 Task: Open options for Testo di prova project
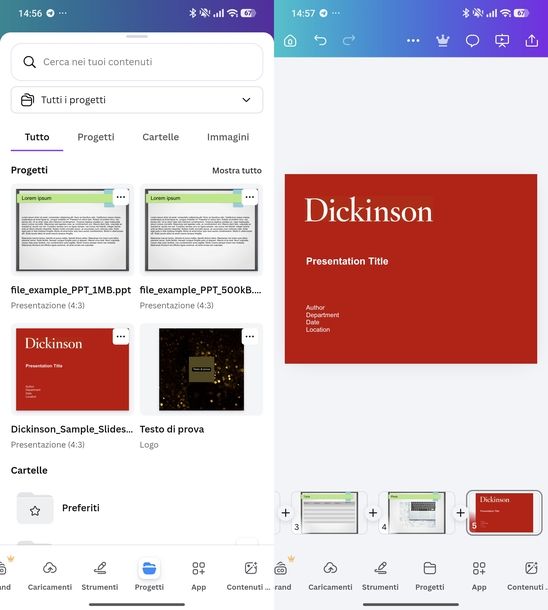tap(250, 337)
